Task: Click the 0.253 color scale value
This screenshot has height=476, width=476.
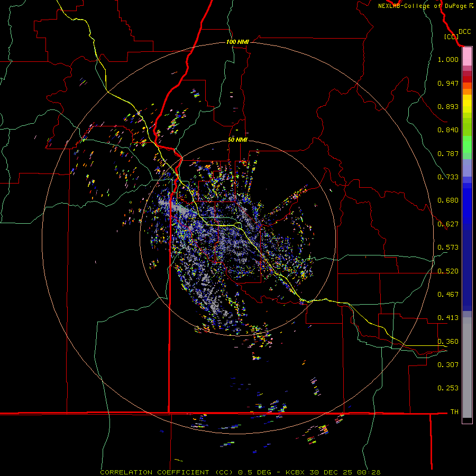Action: (x=448, y=388)
